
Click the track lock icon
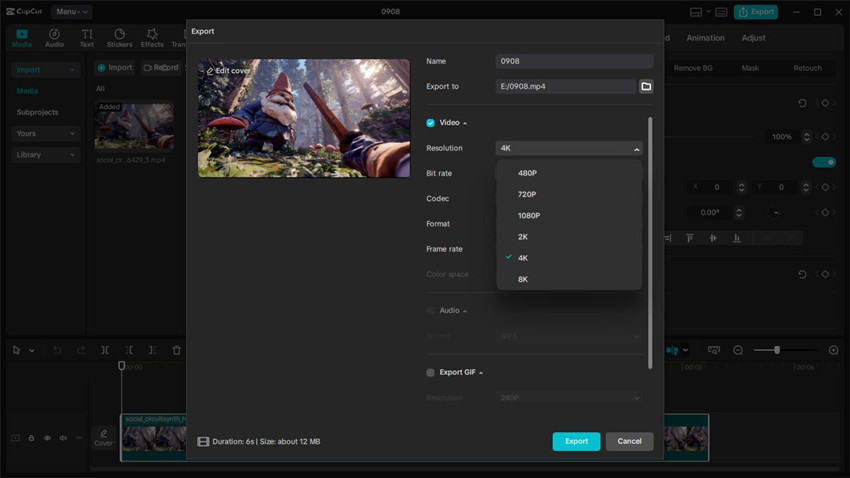tap(31, 438)
